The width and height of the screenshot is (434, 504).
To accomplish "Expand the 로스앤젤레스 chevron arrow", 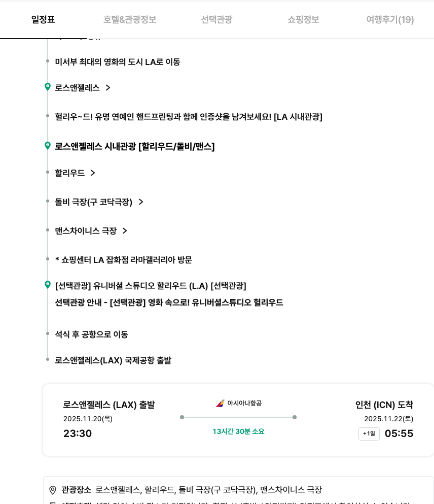I will pyautogui.click(x=108, y=88).
